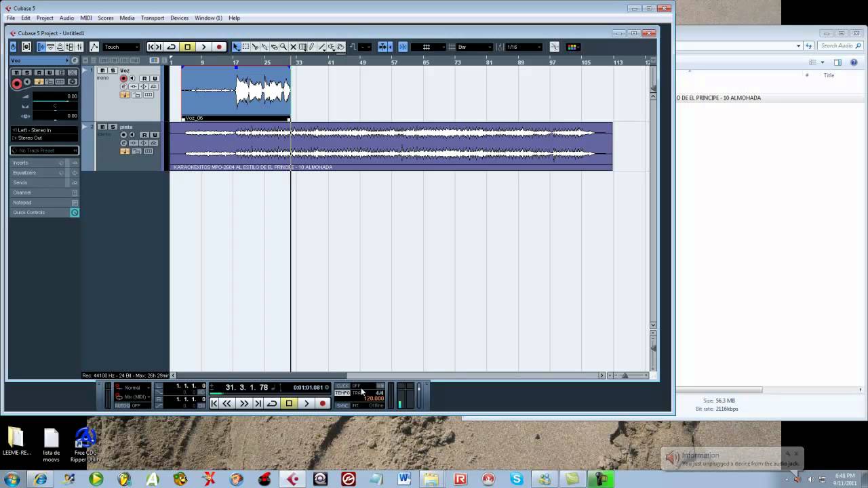This screenshot has height=488, width=868.
Task: Expand the Inserts inspector section
Action: click(x=45, y=163)
